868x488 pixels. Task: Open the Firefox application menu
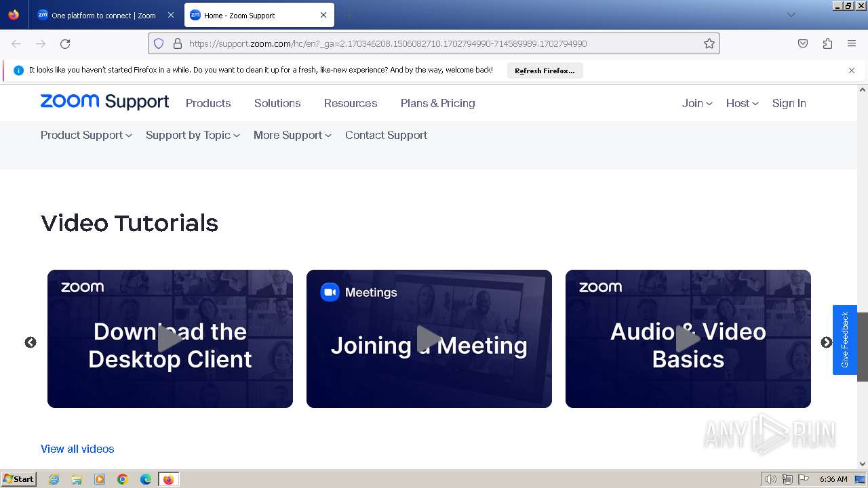(852, 43)
